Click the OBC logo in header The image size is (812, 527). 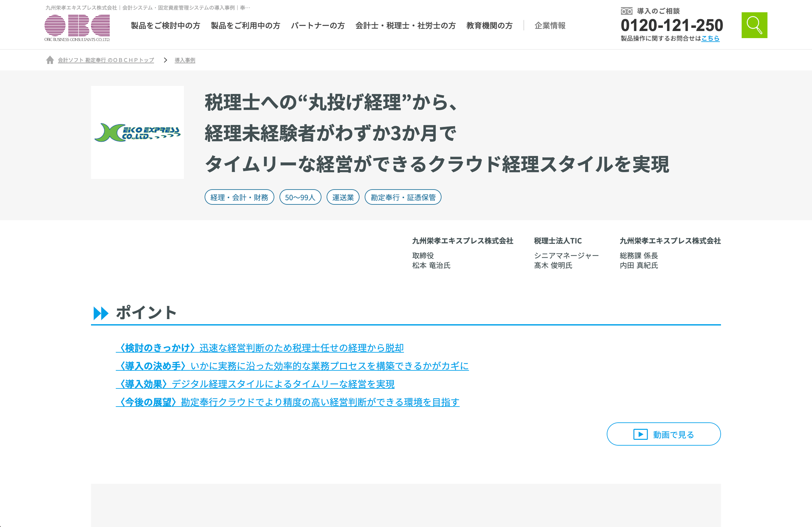77,28
